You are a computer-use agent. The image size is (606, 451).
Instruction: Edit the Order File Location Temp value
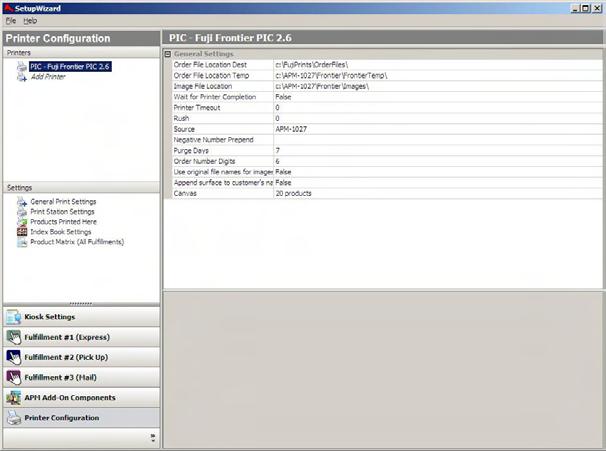pos(438,76)
